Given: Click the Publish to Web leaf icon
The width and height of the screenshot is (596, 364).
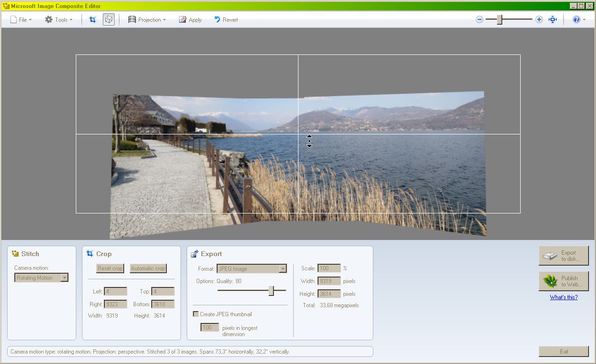Looking at the screenshot, I should (551, 281).
